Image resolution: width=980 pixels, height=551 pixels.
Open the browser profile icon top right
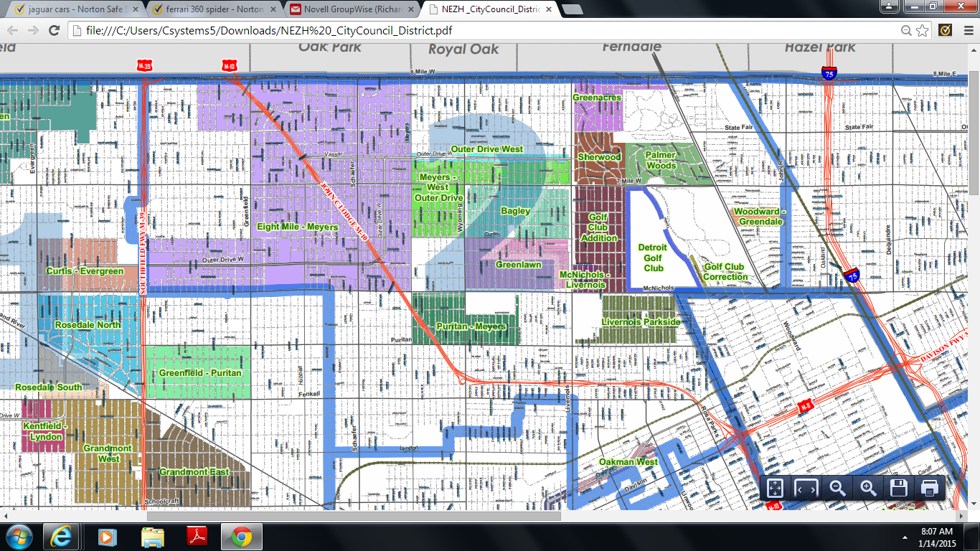[x=890, y=6]
